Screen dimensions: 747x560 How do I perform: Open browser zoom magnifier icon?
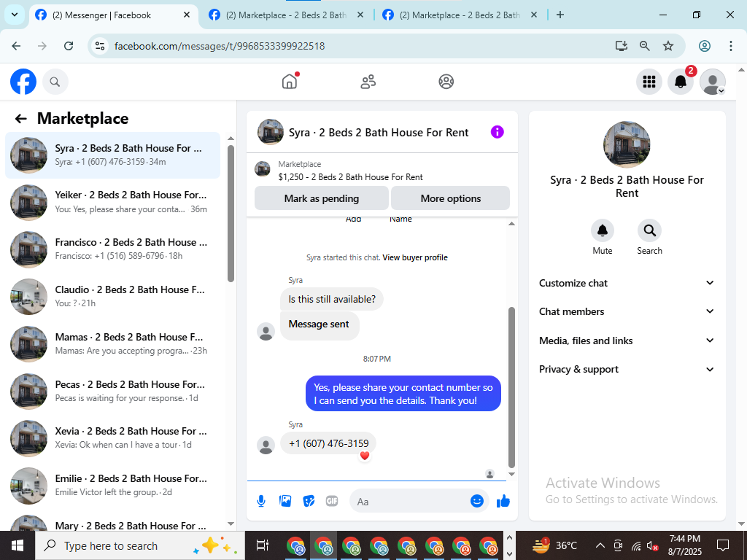tap(645, 46)
